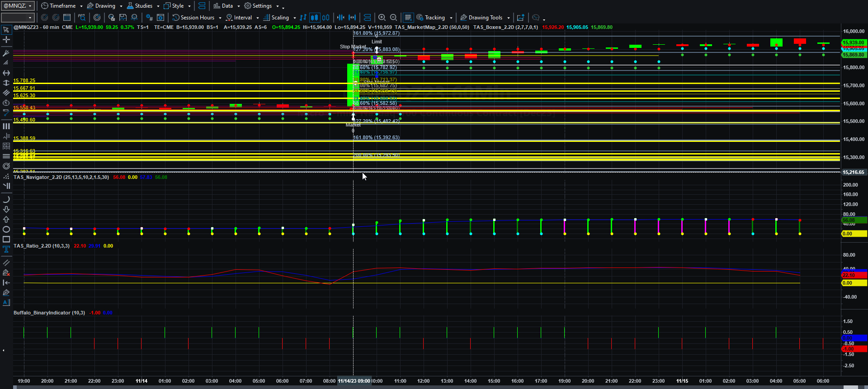Select the rectangle drawing tool
This screenshot has width=868, height=389.
pos(6,239)
